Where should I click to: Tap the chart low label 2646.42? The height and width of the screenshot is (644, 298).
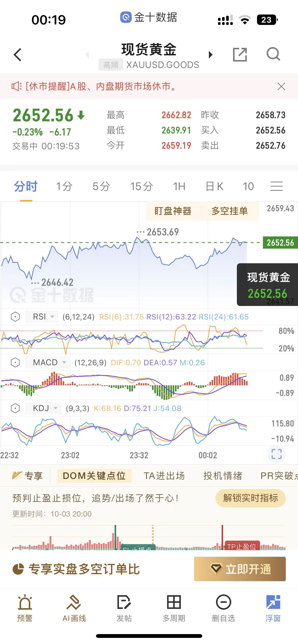tap(57, 282)
